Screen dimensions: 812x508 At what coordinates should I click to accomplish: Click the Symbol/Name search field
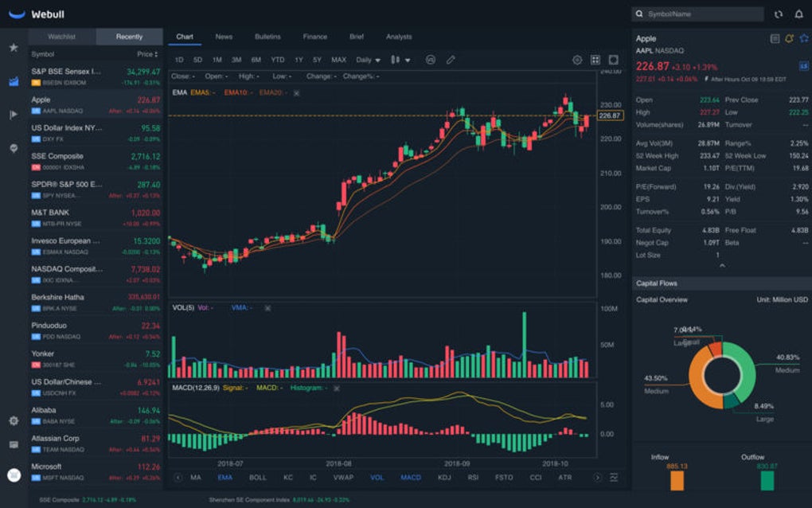(x=697, y=14)
